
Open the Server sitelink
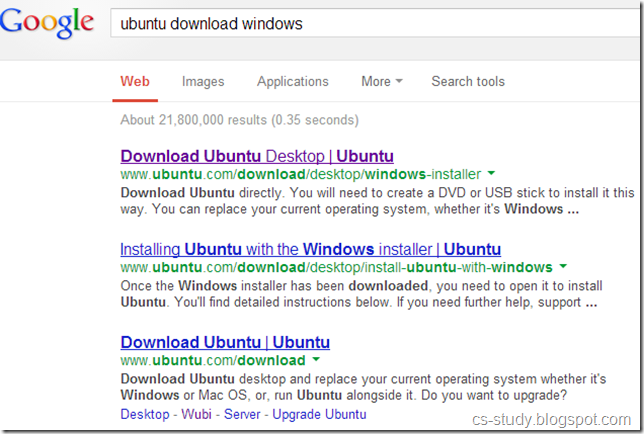(242, 414)
